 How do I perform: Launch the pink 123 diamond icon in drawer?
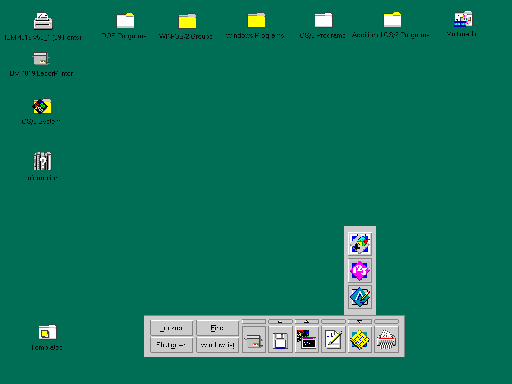point(360,270)
